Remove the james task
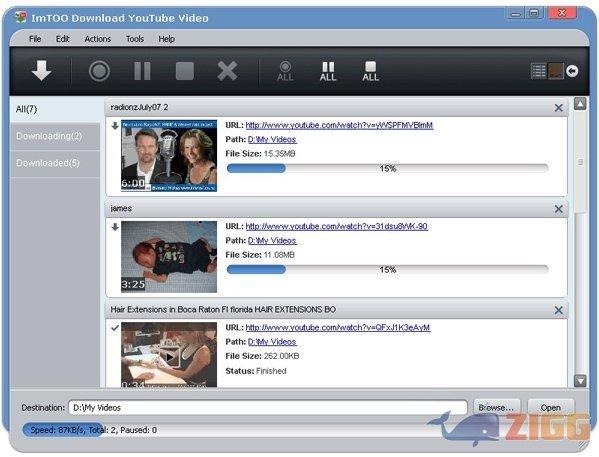The image size is (599, 457). pyautogui.click(x=559, y=209)
